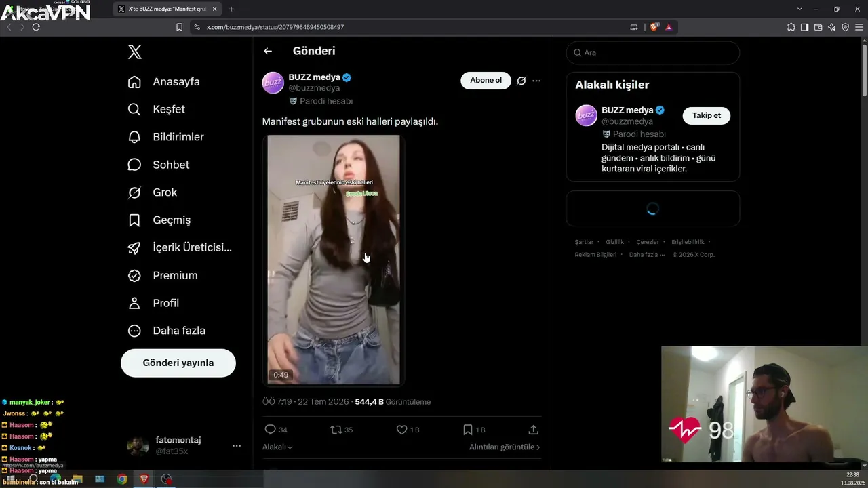Expand the Daha fazla sidebar menu
The width and height of the screenshot is (868, 488).
coord(166,331)
